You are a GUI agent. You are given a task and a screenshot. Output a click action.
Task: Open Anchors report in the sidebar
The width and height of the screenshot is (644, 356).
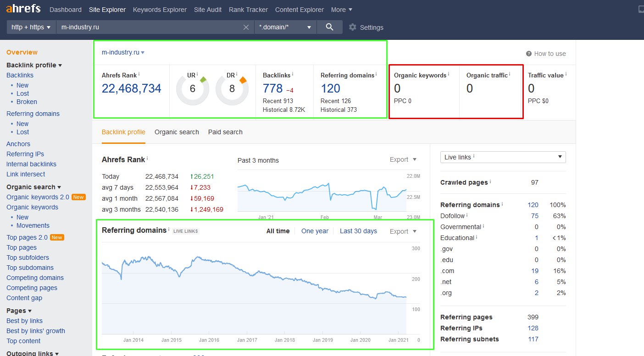click(18, 144)
